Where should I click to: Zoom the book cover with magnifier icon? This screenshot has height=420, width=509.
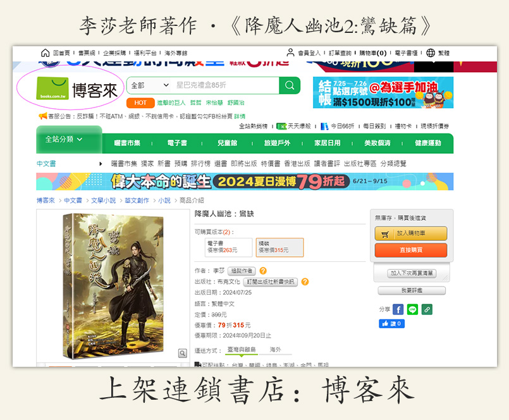coord(183,353)
